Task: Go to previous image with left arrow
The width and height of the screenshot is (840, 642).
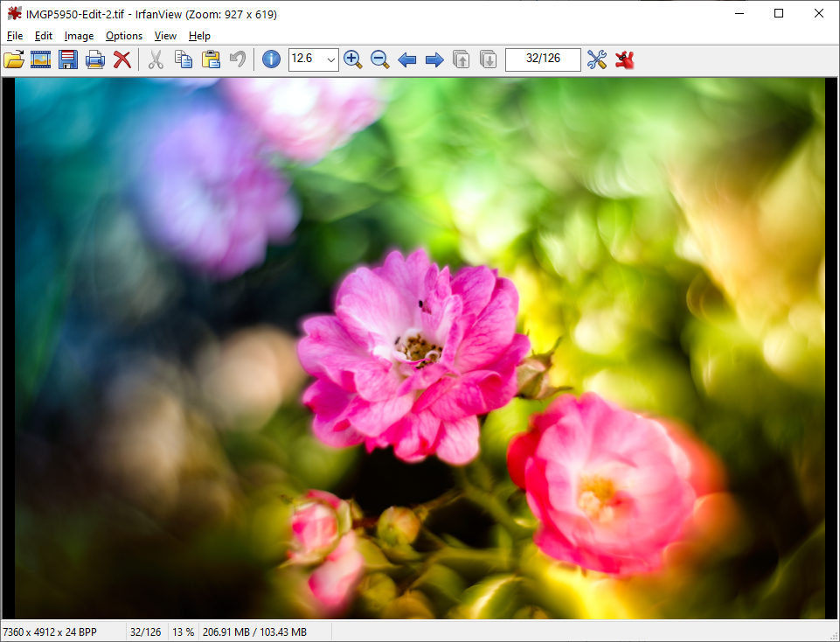Action: [x=406, y=59]
